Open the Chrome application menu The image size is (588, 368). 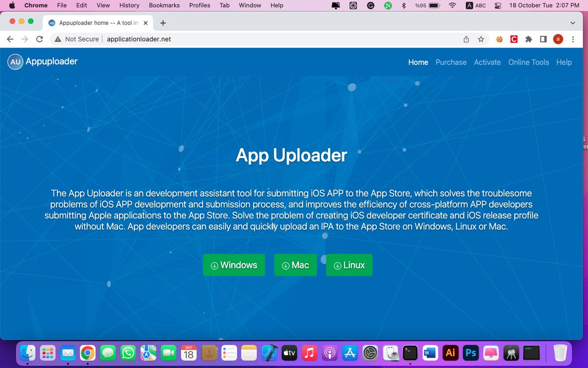[x=36, y=5]
